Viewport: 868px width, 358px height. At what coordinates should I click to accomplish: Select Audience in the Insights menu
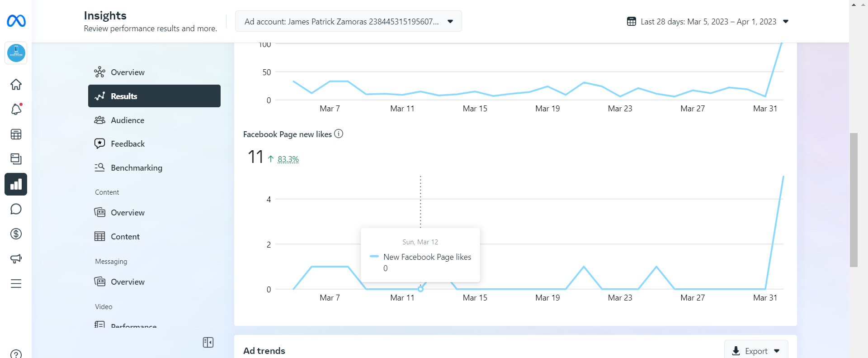pyautogui.click(x=127, y=120)
